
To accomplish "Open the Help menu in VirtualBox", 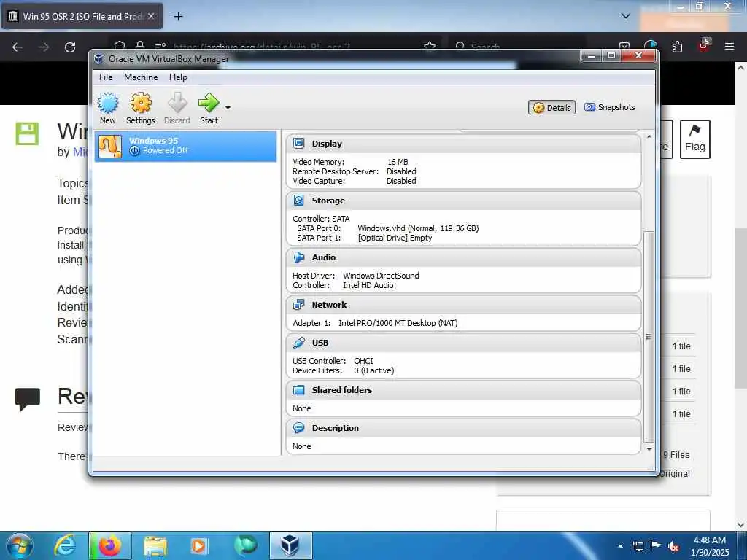I will (x=178, y=77).
